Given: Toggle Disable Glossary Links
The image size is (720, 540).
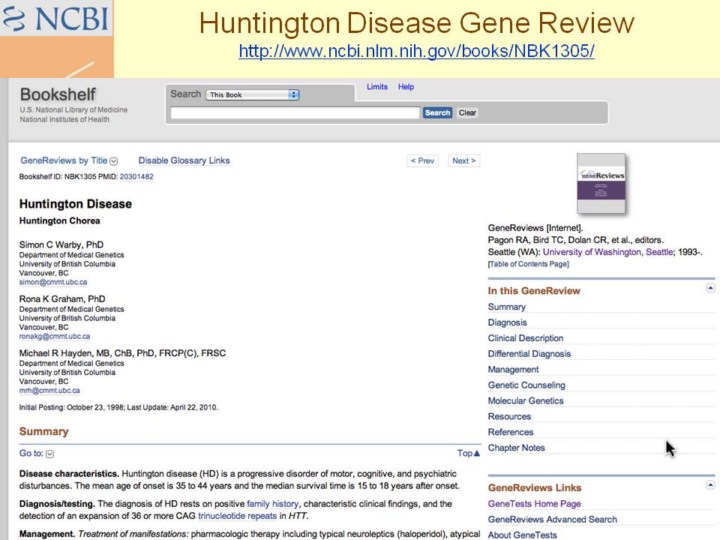Looking at the screenshot, I should coord(184,161).
